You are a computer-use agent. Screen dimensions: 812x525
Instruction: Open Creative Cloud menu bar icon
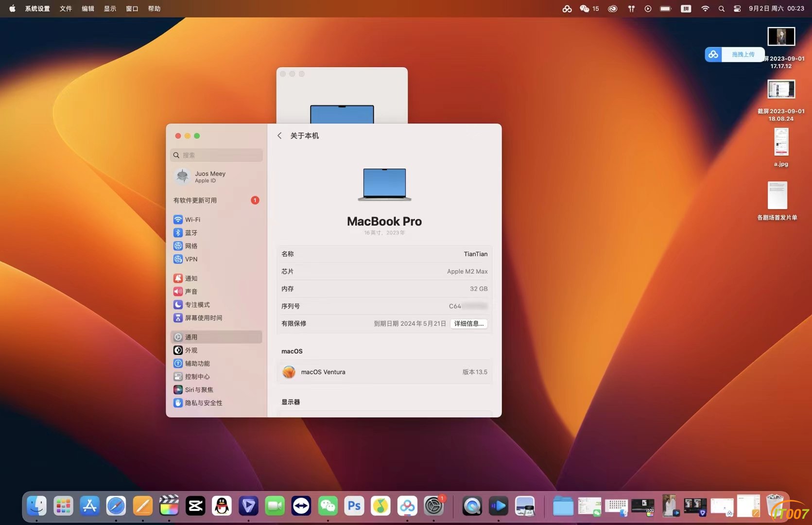(612, 8)
